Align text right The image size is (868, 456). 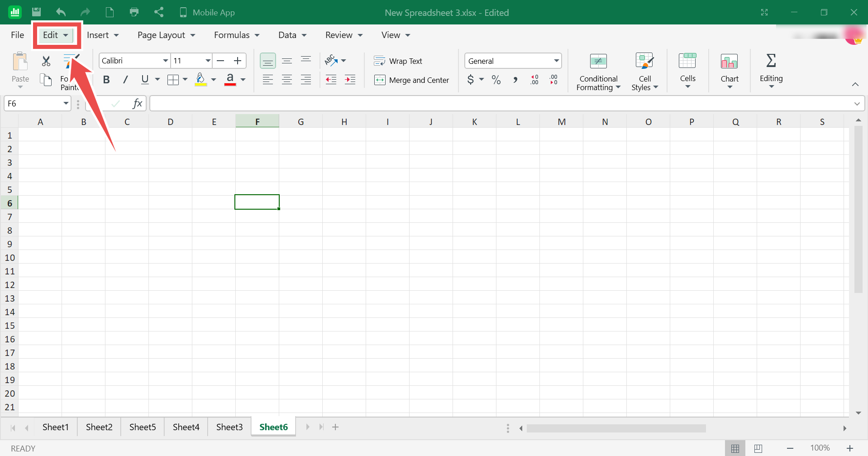coord(306,80)
